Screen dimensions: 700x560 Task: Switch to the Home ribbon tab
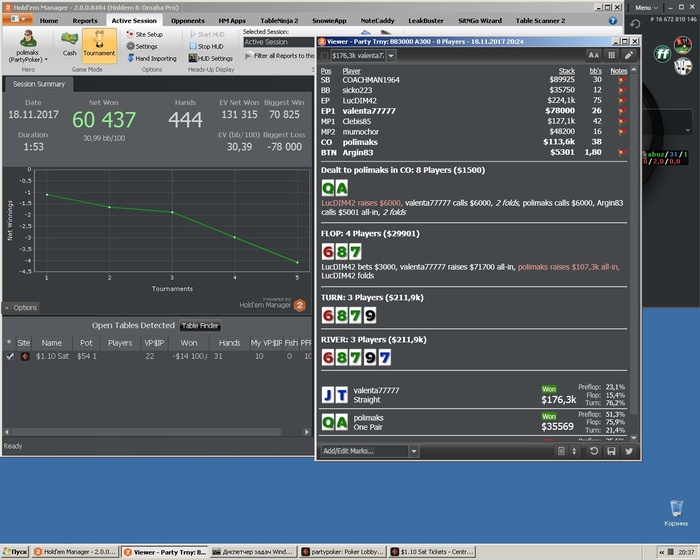click(x=49, y=21)
